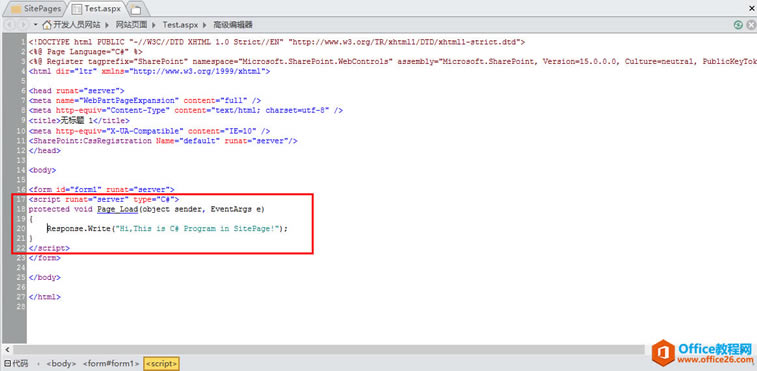Viewport: 757px width, 371px height.
Task: Close the document with top-right X
Action: [752, 8]
